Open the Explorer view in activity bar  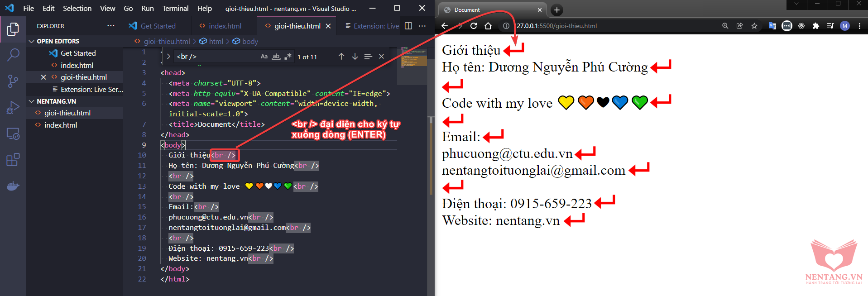(x=13, y=29)
